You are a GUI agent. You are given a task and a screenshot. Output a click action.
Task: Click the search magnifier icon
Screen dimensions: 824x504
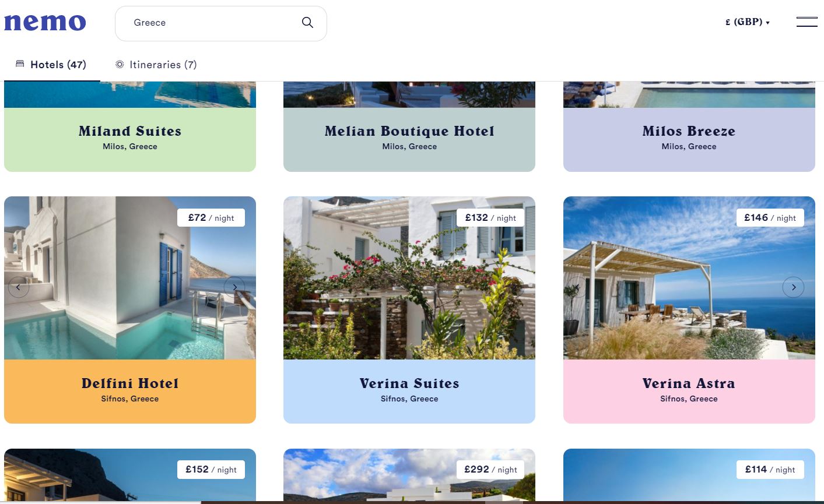click(307, 23)
